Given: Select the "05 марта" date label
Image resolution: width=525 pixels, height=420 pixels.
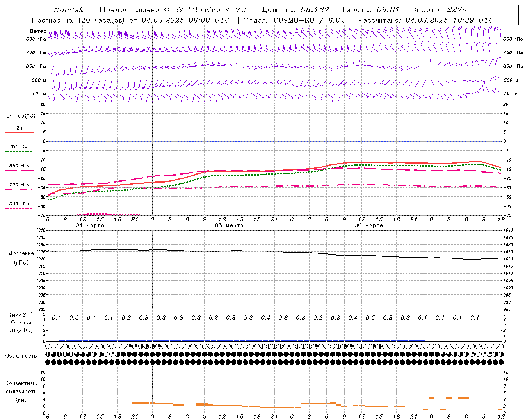Looking at the screenshot, I should 229,226.
